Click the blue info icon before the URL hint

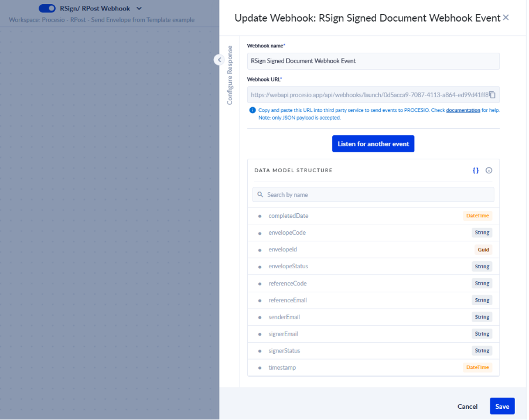[x=252, y=110]
